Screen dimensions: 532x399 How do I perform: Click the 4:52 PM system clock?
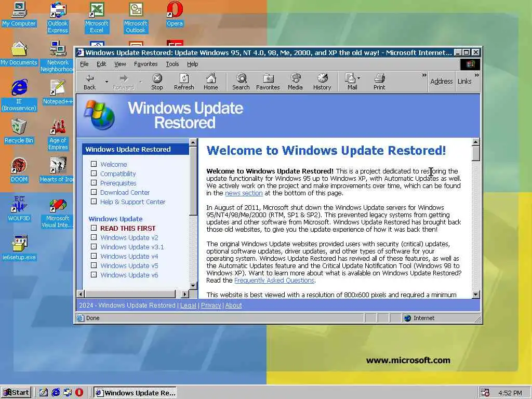pyautogui.click(x=510, y=393)
